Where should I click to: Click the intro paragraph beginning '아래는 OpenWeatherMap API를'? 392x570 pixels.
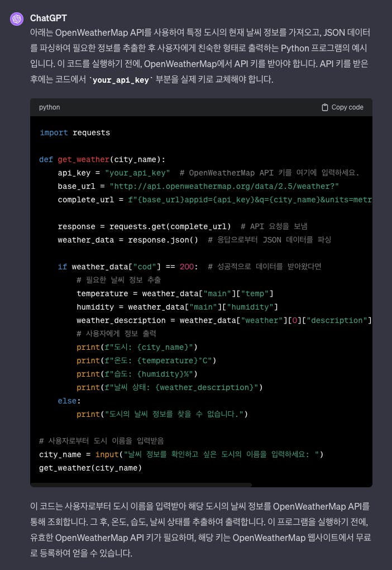click(x=200, y=56)
